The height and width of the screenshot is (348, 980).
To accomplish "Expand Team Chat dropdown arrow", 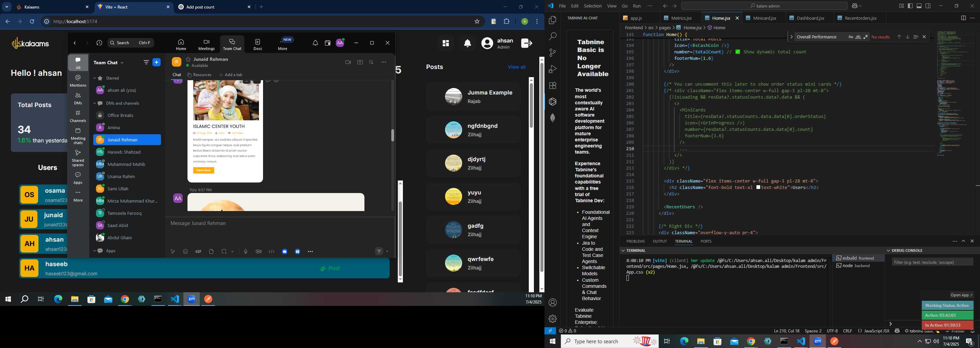I will (x=122, y=63).
